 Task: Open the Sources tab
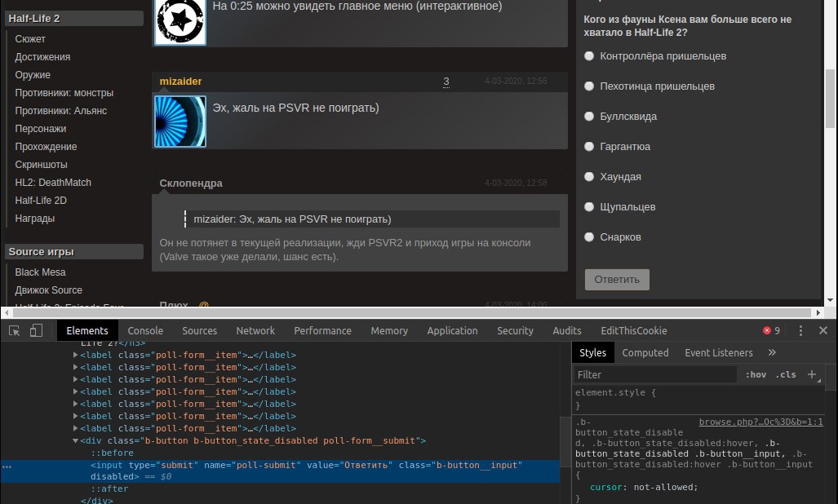pos(199,331)
